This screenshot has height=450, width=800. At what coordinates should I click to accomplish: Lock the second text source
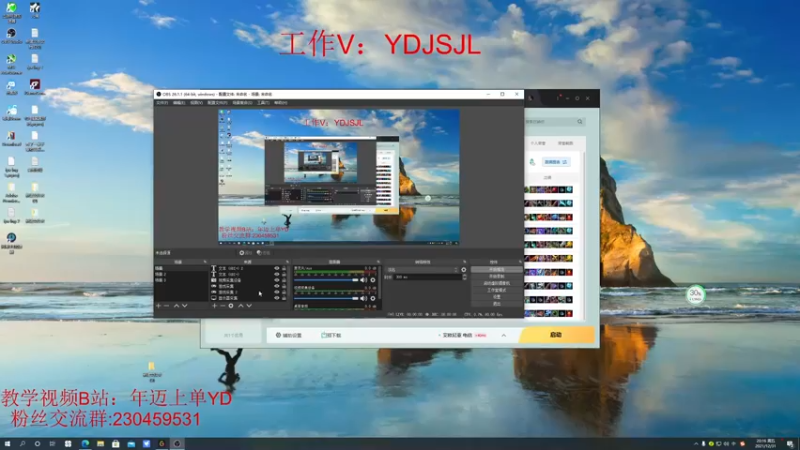tap(284, 274)
